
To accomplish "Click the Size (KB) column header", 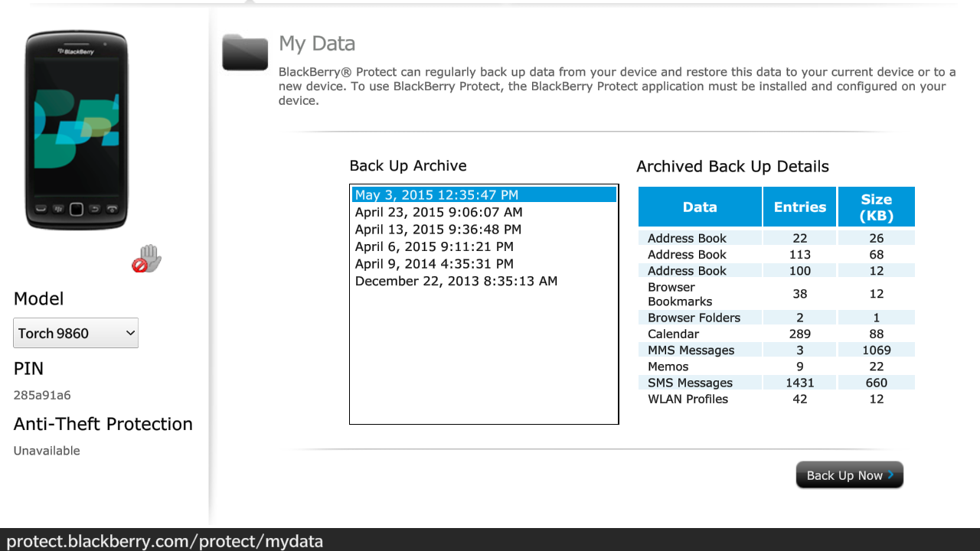I will (877, 207).
